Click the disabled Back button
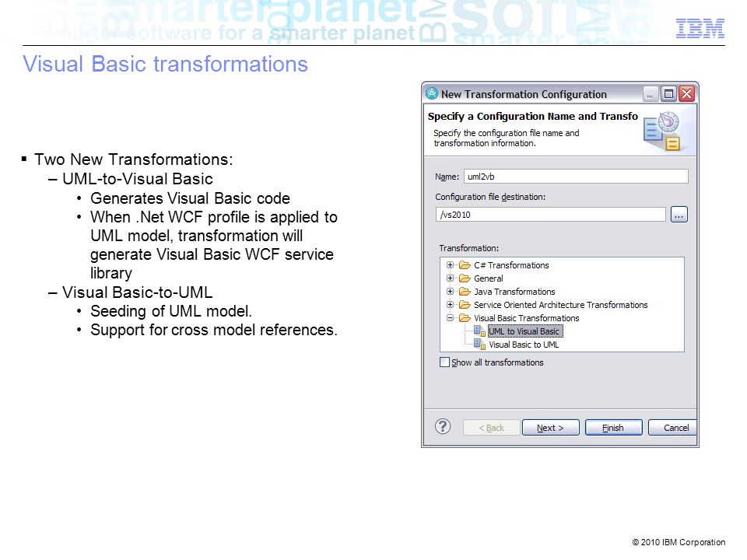747x560 pixels. (x=492, y=428)
